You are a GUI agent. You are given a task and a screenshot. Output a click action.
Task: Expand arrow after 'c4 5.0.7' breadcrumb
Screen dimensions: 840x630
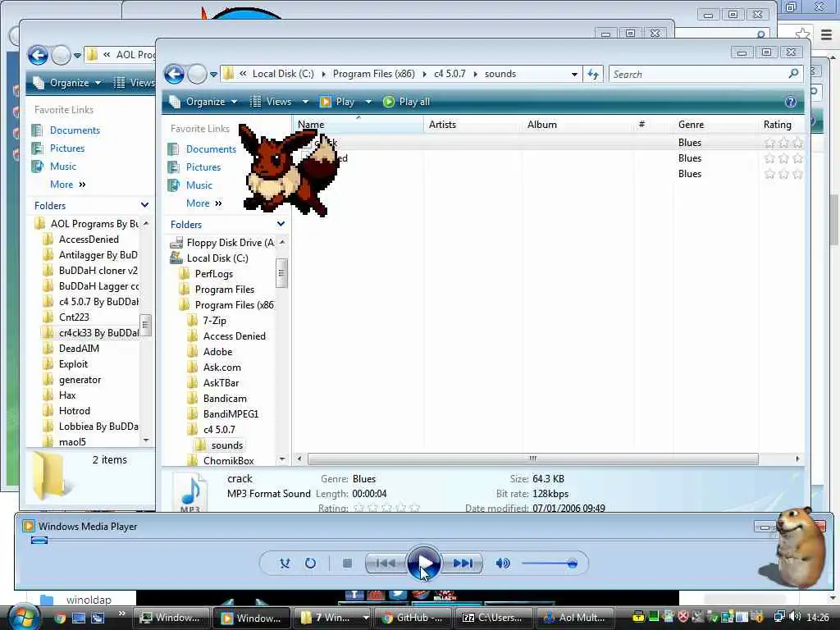coord(475,74)
